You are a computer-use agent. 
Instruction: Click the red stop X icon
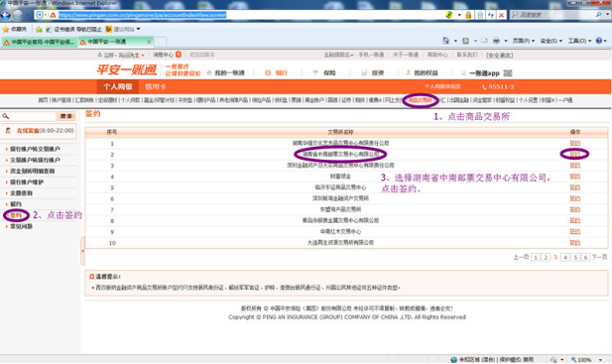pos(502,15)
